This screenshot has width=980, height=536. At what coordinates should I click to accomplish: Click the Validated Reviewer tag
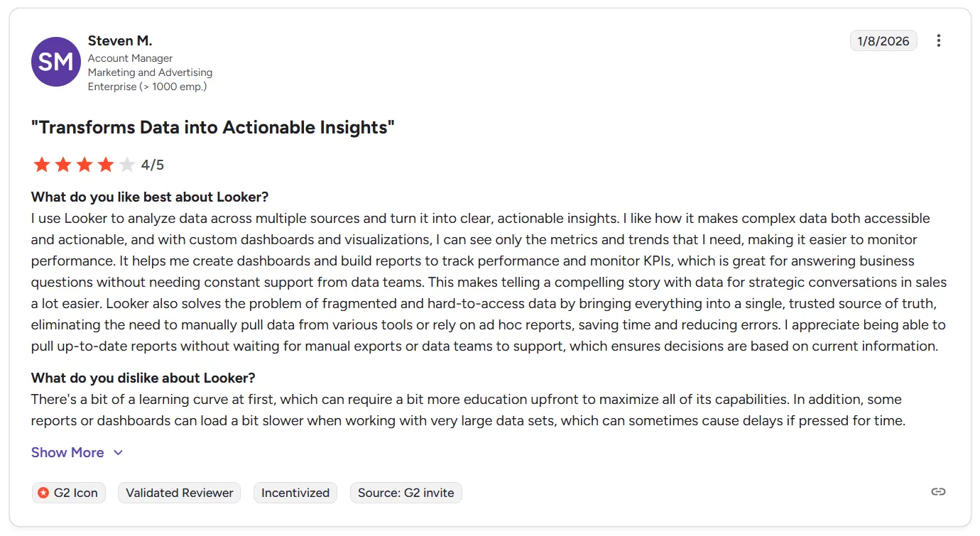tap(179, 493)
